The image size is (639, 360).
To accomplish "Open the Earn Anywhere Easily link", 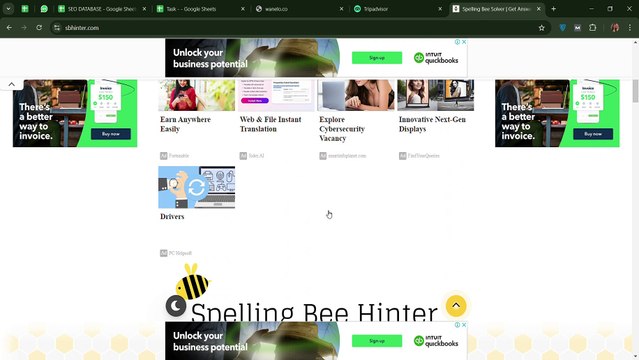I will click(185, 124).
